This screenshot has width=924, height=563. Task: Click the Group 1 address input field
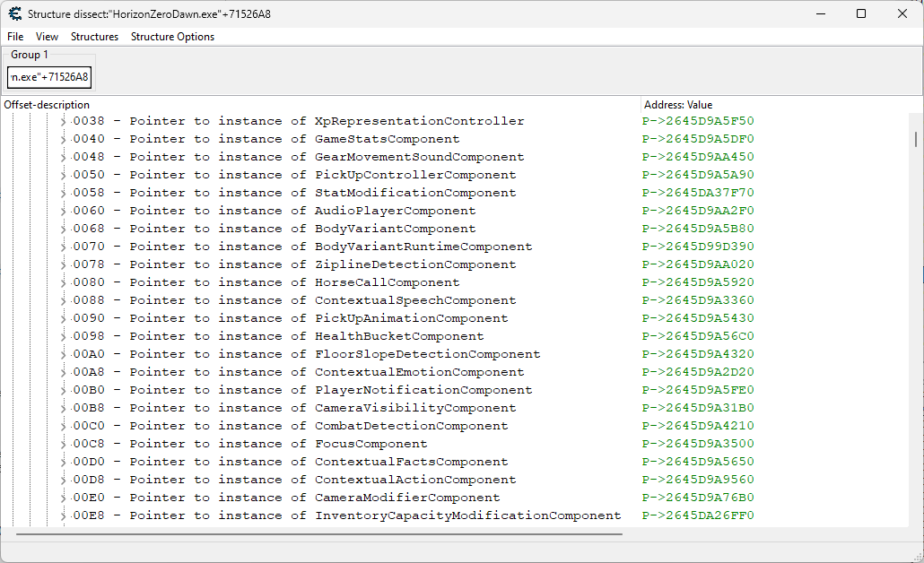[x=49, y=77]
